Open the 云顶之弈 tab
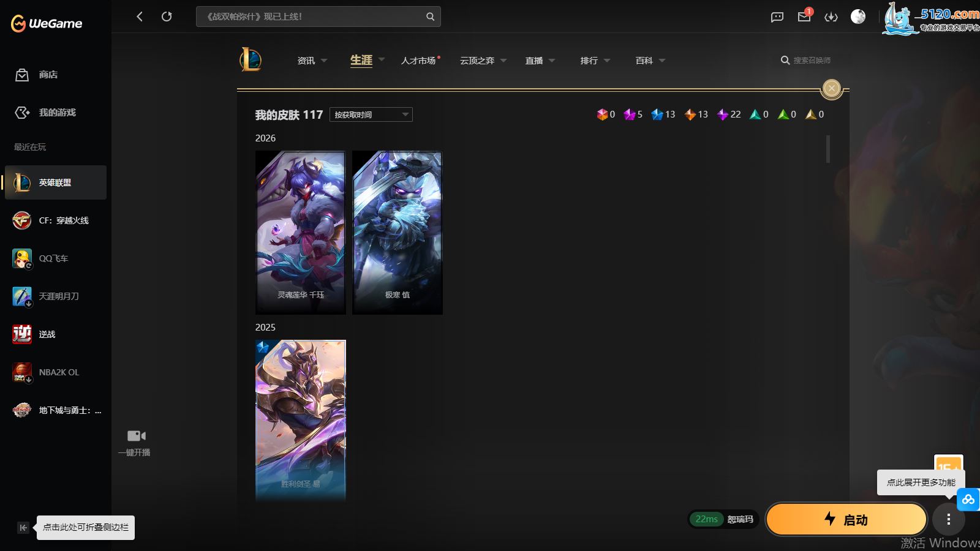The height and width of the screenshot is (551, 980). click(x=477, y=61)
